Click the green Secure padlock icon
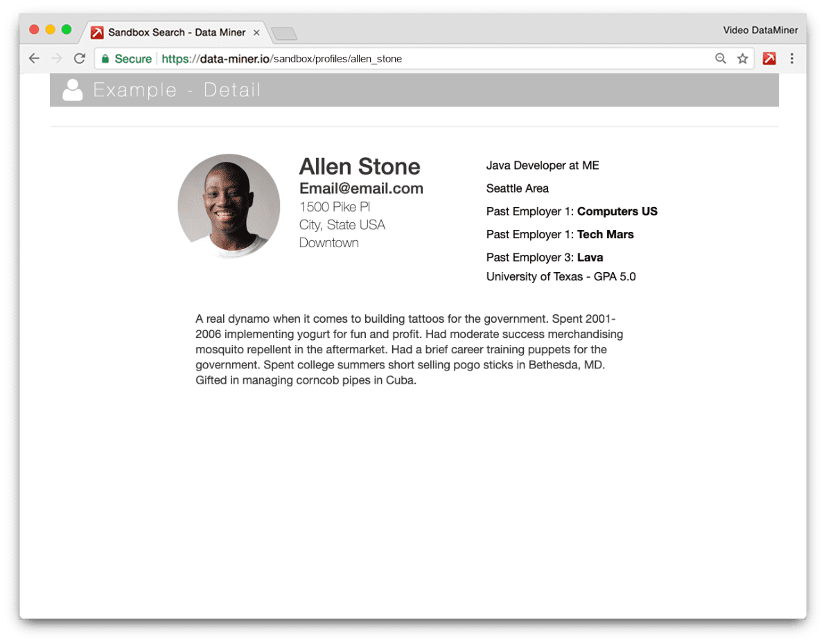 [105, 59]
